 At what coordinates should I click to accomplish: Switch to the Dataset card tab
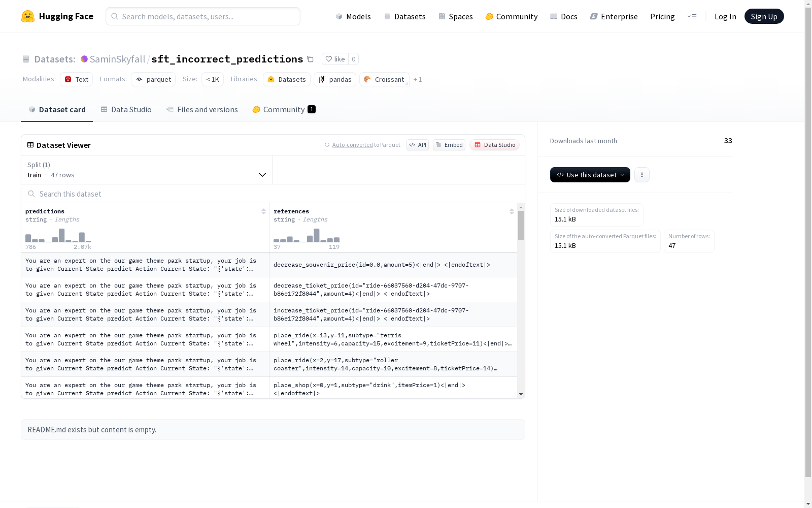coord(57,110)
